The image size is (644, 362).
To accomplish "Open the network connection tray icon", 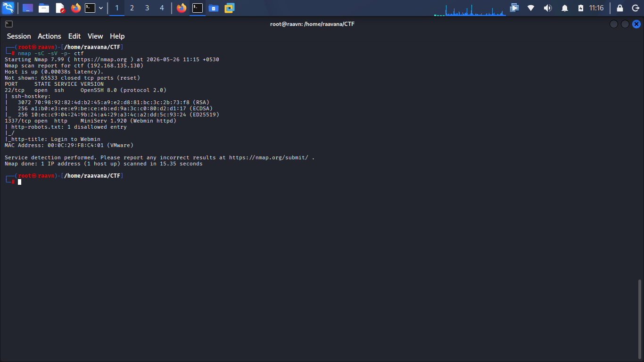I will 531,8.
